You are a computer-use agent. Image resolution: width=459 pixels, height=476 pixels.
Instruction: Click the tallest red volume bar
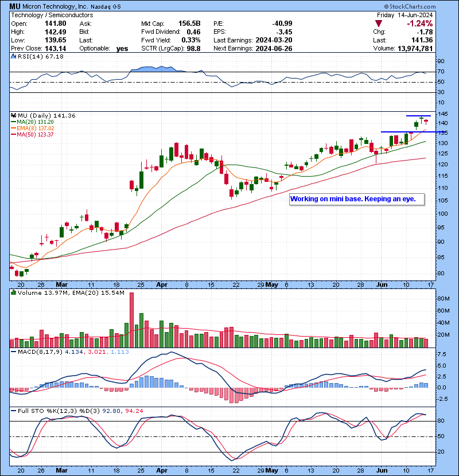pos(131,320)
